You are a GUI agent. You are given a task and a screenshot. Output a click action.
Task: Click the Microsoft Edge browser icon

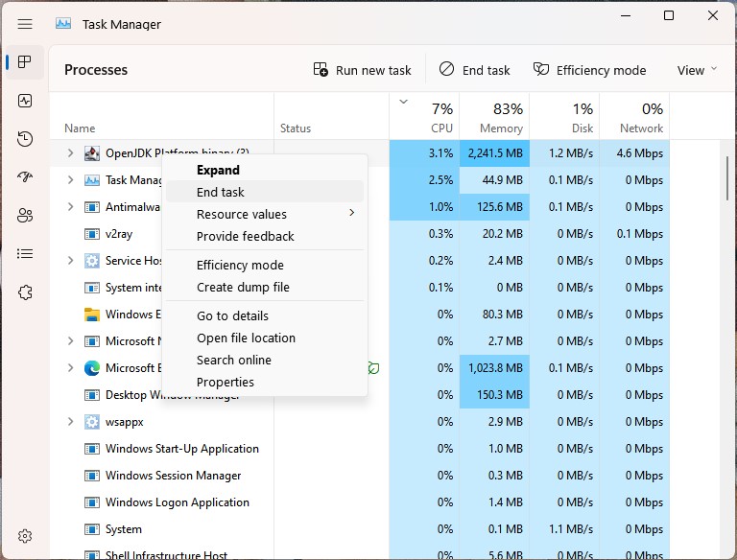(x=92, y=368)
